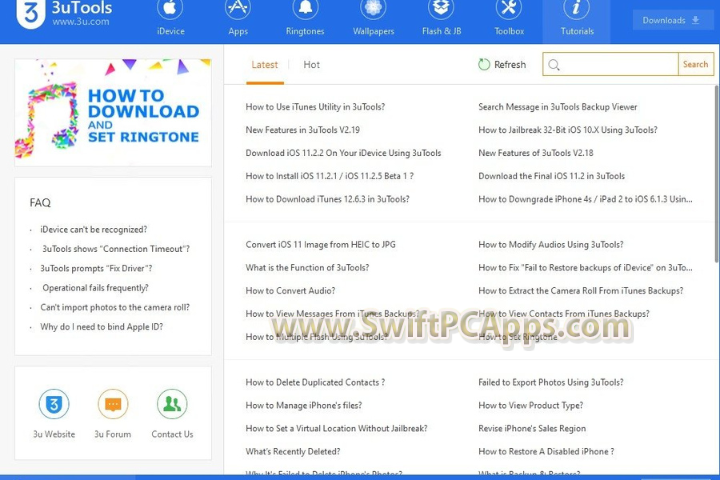The width and height of the screenshot is (720, 480).
Task: Switch to the Hot tab
Action: pyautogui.click(x=311, y=65)
